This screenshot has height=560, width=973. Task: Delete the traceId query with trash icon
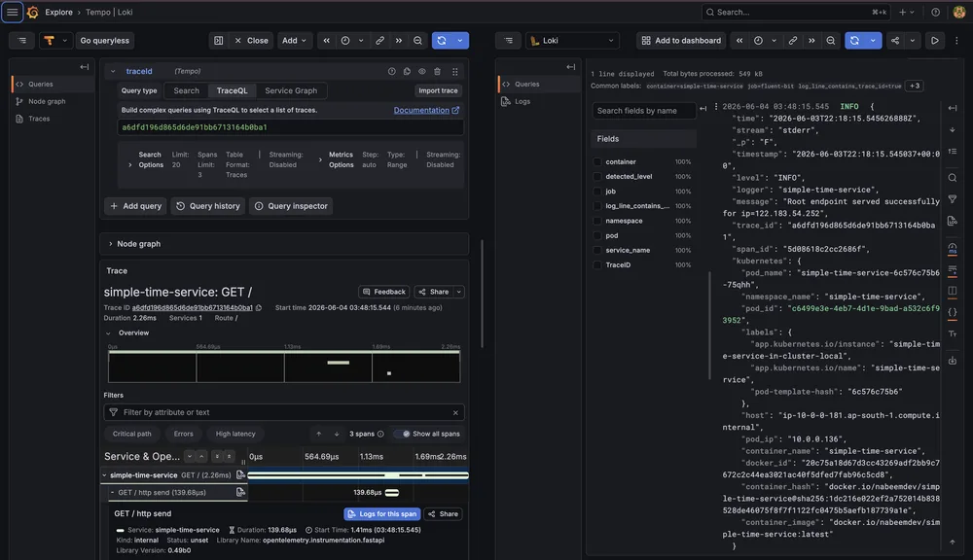click(x=438, y=71)
